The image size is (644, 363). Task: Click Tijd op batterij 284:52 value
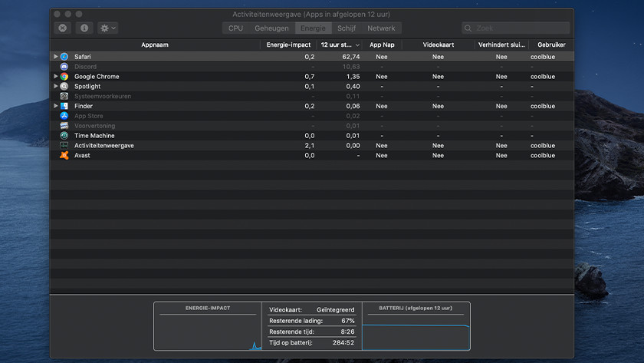tap(343, 342)
